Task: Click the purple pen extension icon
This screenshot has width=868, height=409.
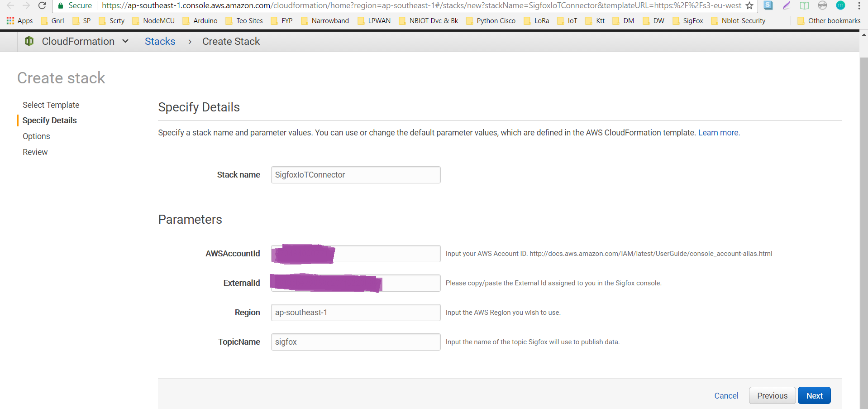Action: click(787, 5)
